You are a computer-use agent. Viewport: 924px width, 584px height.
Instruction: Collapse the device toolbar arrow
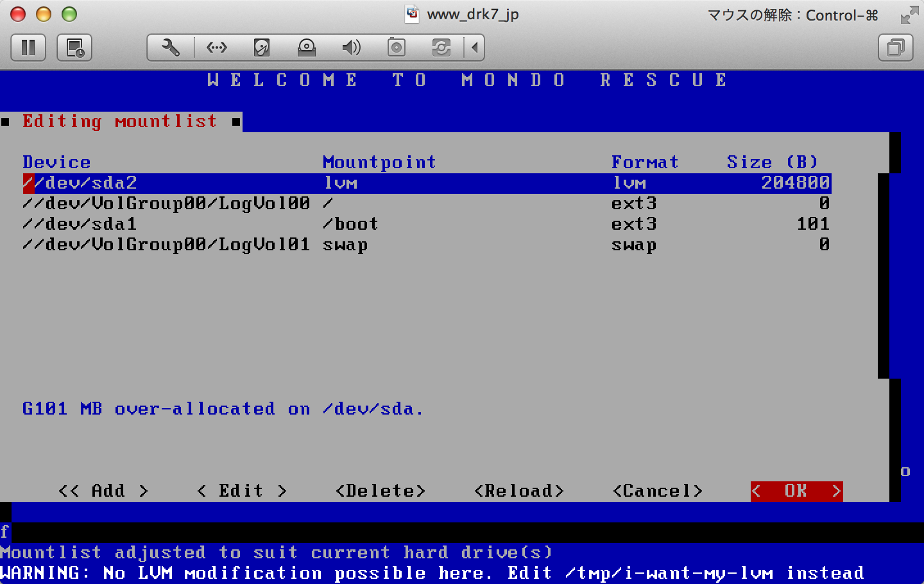tap(475, 47)
